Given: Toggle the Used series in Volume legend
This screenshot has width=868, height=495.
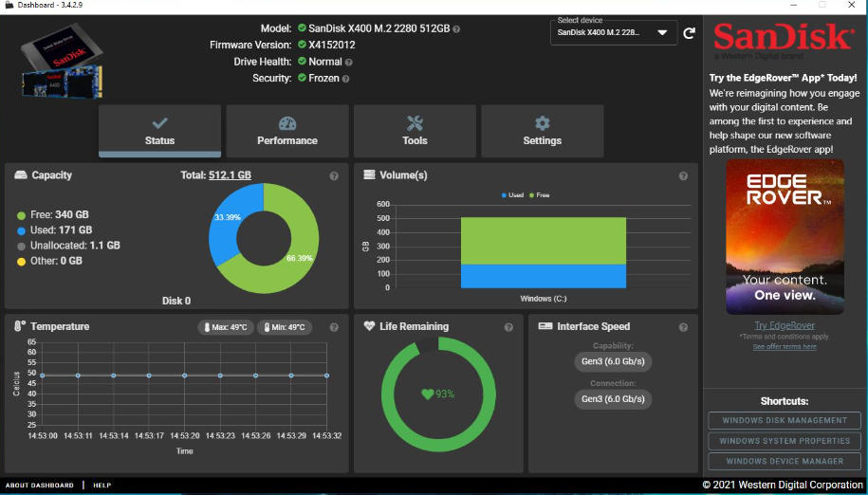Looking at the screenshot, I should pos(511,195).
